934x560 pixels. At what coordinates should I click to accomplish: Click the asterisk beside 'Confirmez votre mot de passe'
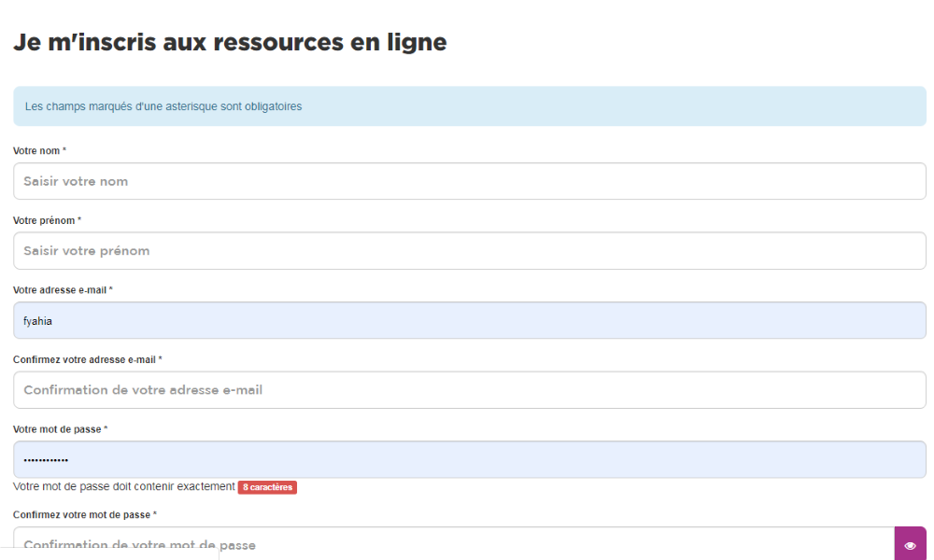click(x=155, y=514)
